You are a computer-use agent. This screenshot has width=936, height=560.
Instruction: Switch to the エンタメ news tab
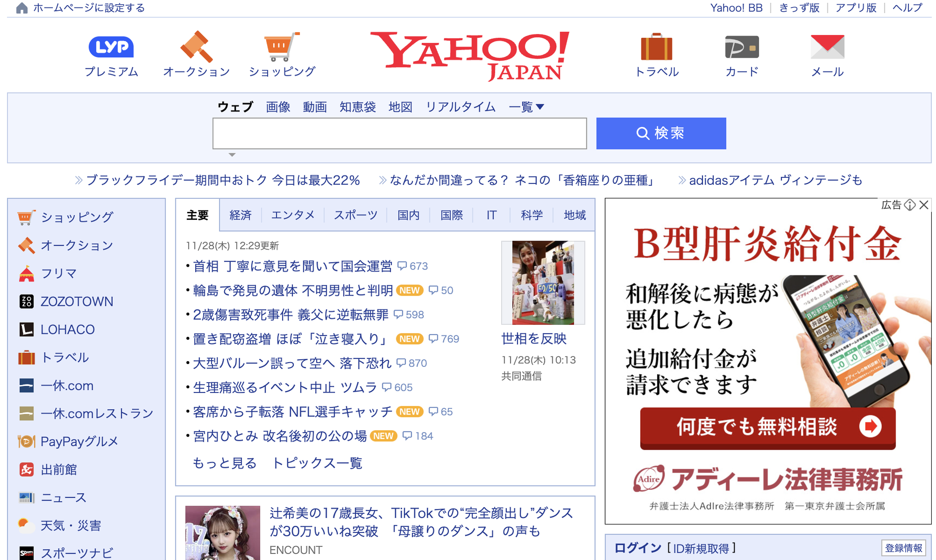(293, 215)
